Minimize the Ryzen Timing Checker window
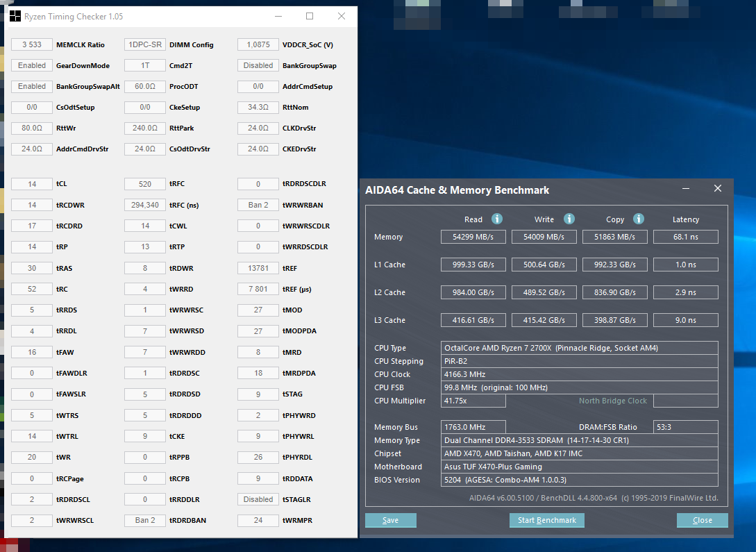 point(278,17)
